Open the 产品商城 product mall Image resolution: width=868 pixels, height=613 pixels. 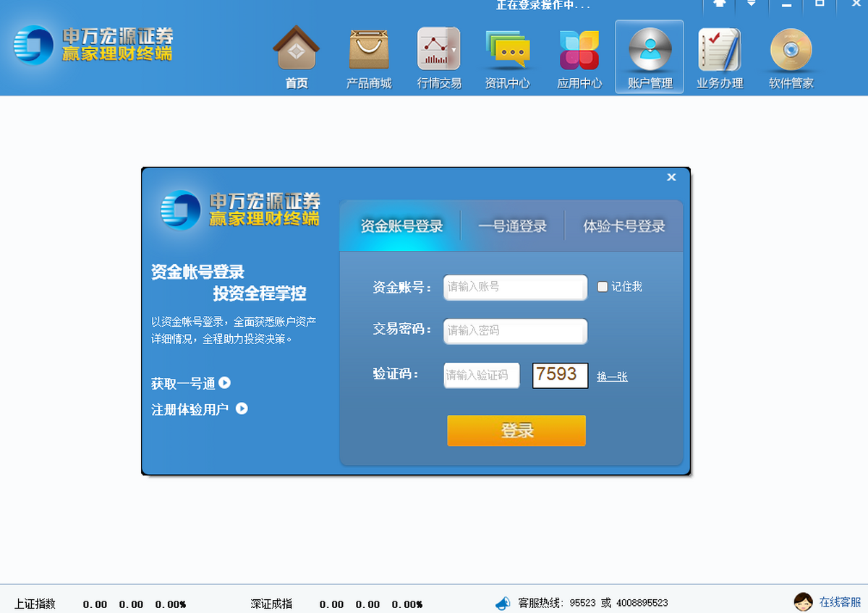[x=368, y=58]
